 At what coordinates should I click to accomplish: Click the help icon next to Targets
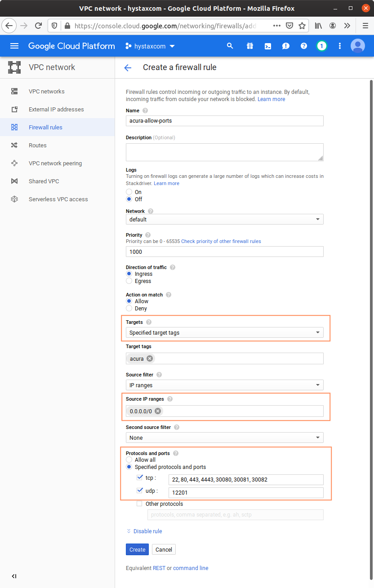(149, 322)
